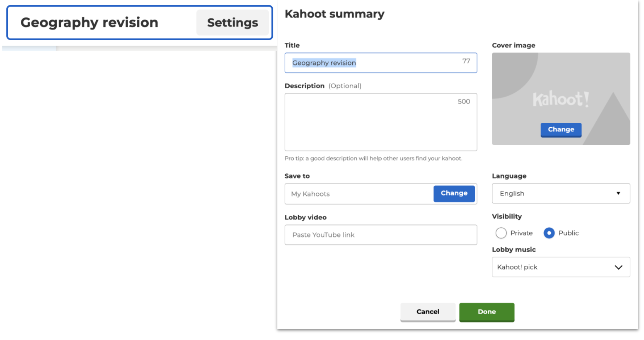Screen dimensions: 644x340
Task: Open the Language dropdown showing English
Action: pos(561,193)
